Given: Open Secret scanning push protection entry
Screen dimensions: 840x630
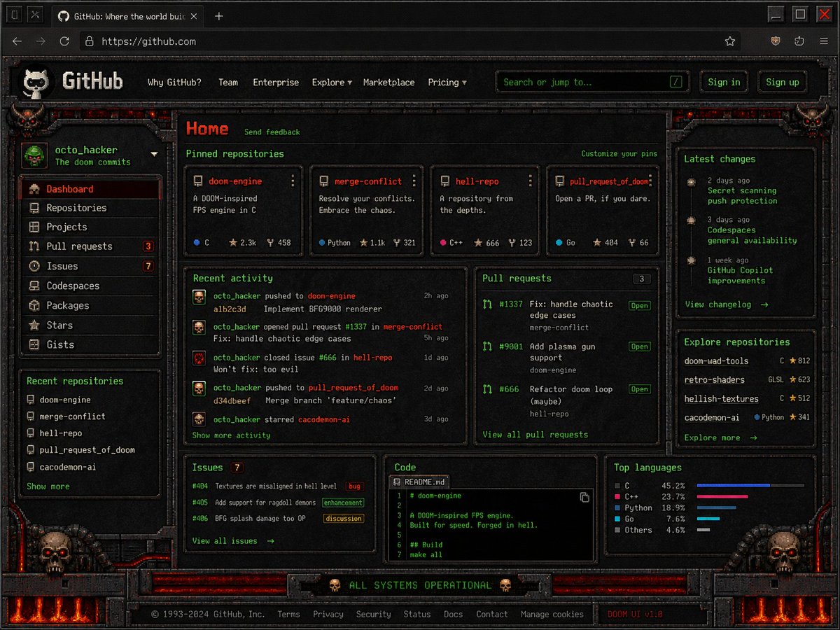Looking at the screenshot, I should pos(742,195).
